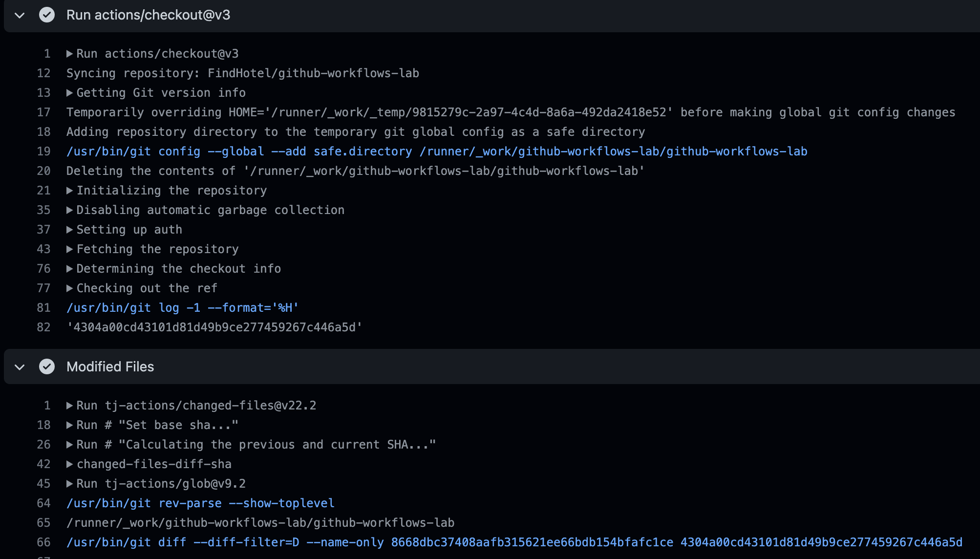This screenshot has width=980, height=559.
Task: Click line number 82 showing the commit SHA
Action: 43,327
